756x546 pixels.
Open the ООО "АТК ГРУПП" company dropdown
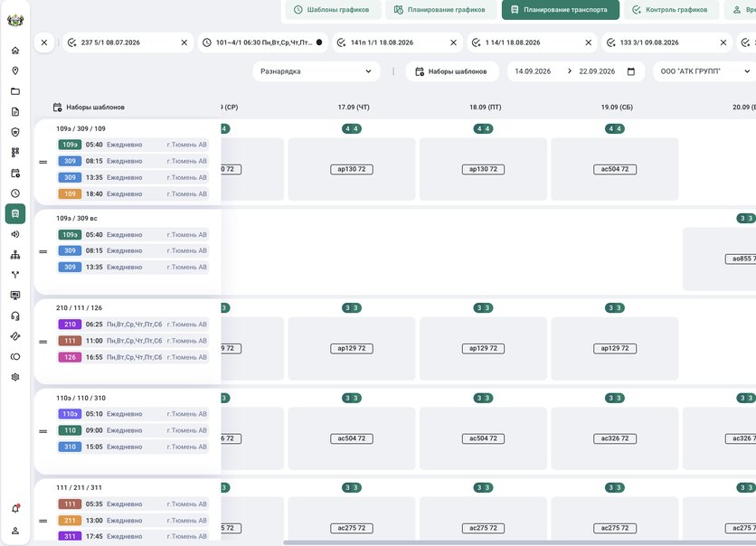(x=704, y=71)
